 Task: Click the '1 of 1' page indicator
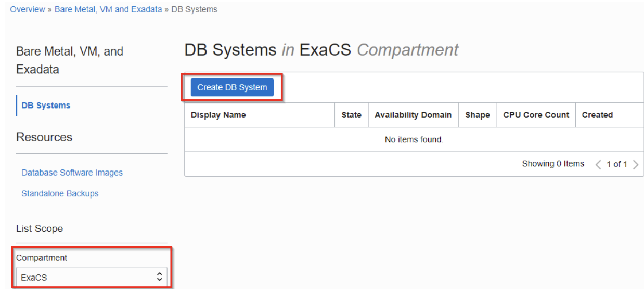pyautogui.click(x=615, y=164)
